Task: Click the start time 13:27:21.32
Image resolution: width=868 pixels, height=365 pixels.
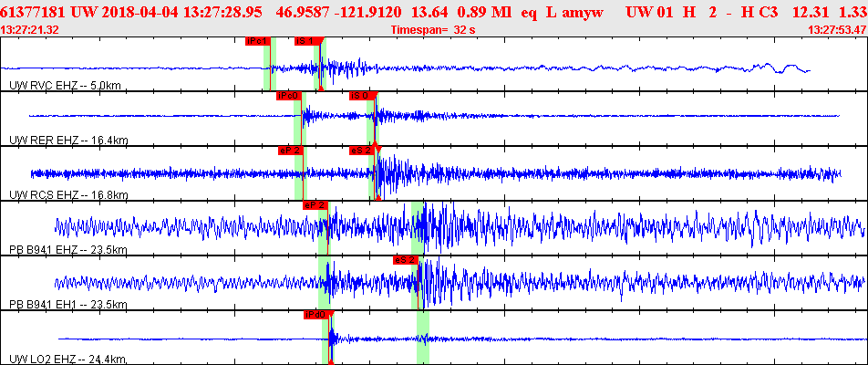Action: [30, 29]
